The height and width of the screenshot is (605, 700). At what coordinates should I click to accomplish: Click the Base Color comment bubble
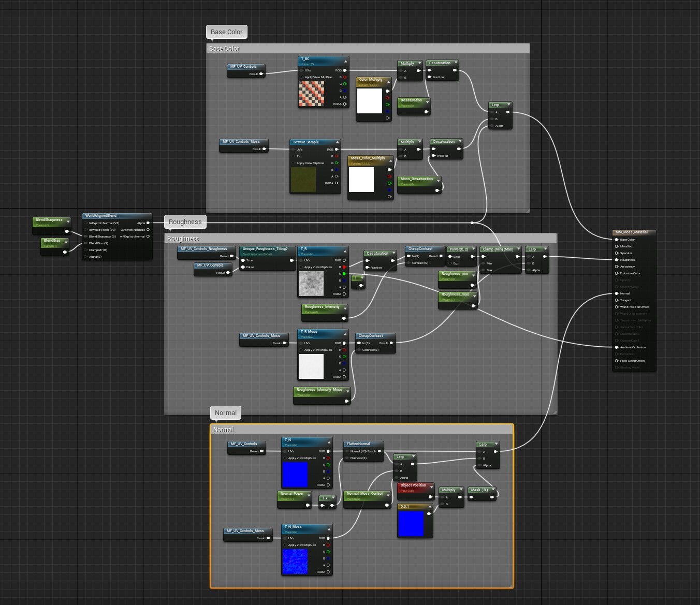[x=227, y=32]
